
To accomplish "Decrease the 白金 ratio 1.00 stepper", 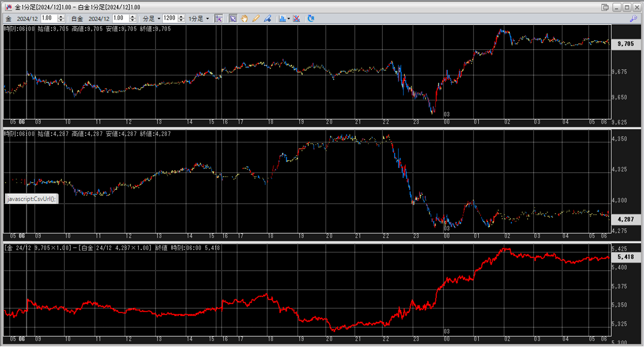I will [x=133, y=20].
